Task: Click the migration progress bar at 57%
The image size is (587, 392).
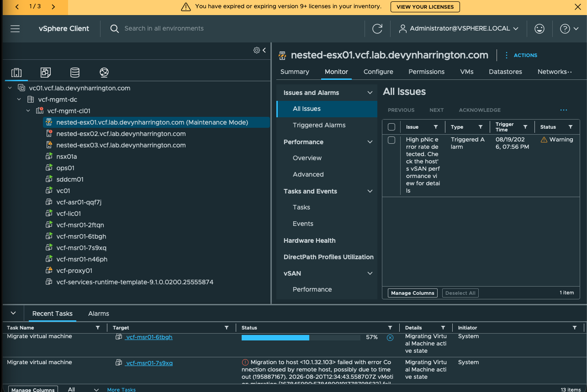Action: (x=301, y=338)
